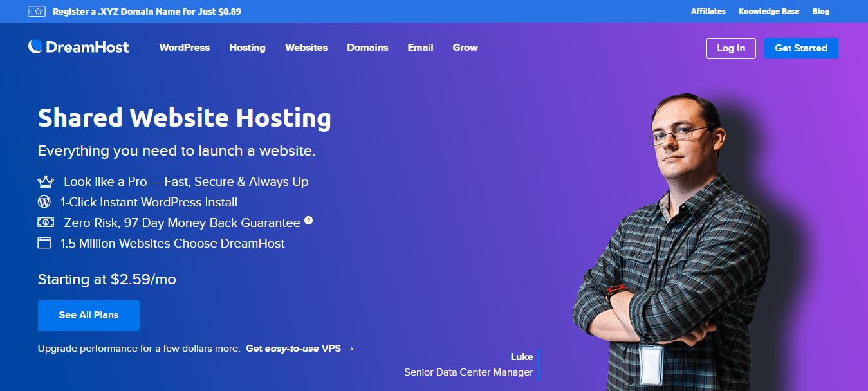Image resolution: width=868 pixels, height=391 pixels.
Task: Open the Hosting navigation menu
Action: tap(247, 47)
